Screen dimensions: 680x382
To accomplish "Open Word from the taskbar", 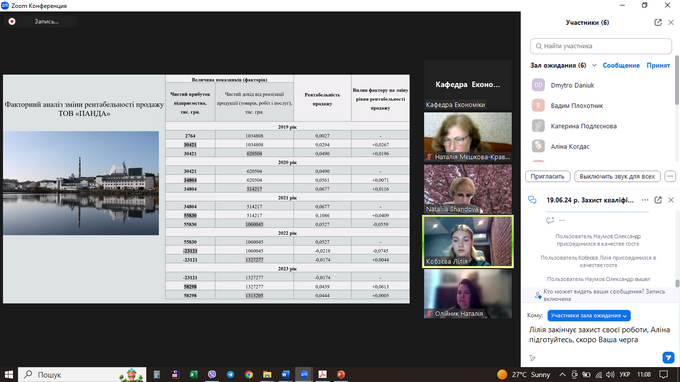I will 285,375.
